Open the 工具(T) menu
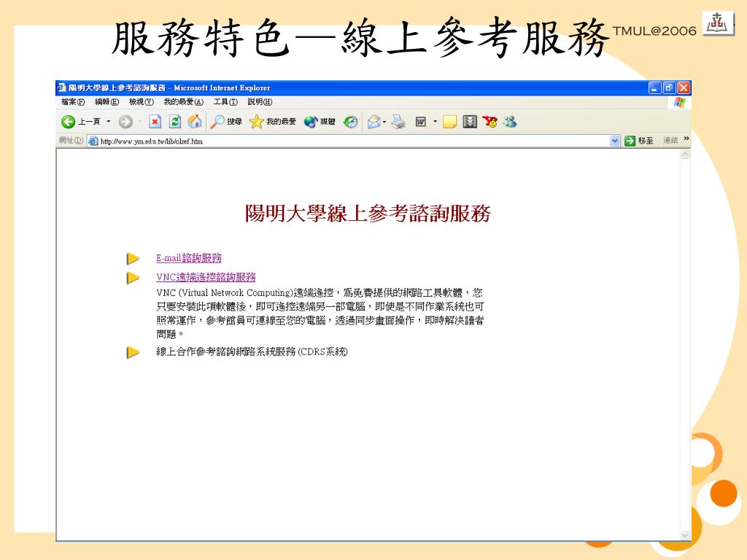This screenshot has height=560, width=747. (225, 102)
